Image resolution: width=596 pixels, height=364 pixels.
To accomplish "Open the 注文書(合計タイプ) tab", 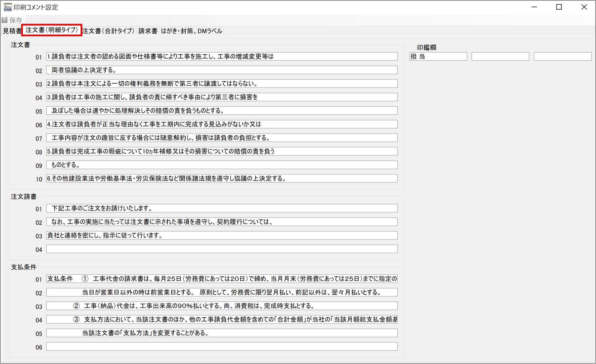I will click(108, 31).
